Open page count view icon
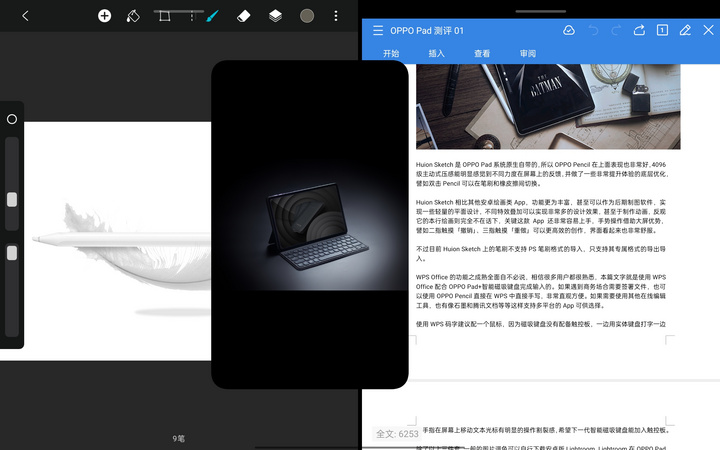 point(662,30)
